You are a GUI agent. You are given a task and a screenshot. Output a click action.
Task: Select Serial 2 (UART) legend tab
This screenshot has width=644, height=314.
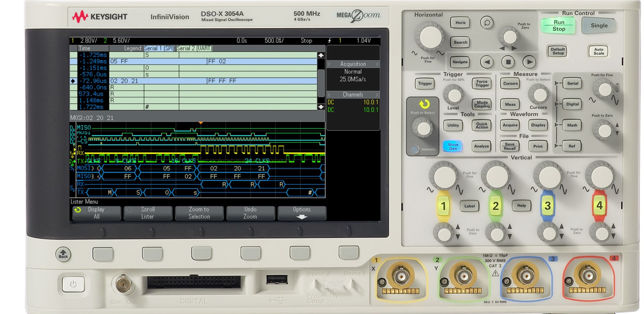click(x=195, y=48)
